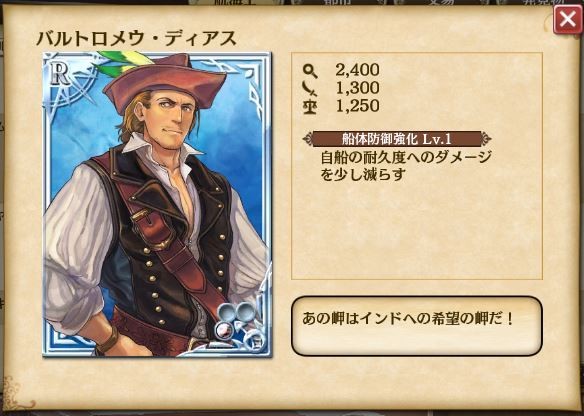Click the 1,300 battle value
Screen dimensions: 584x416
[357, 88]
